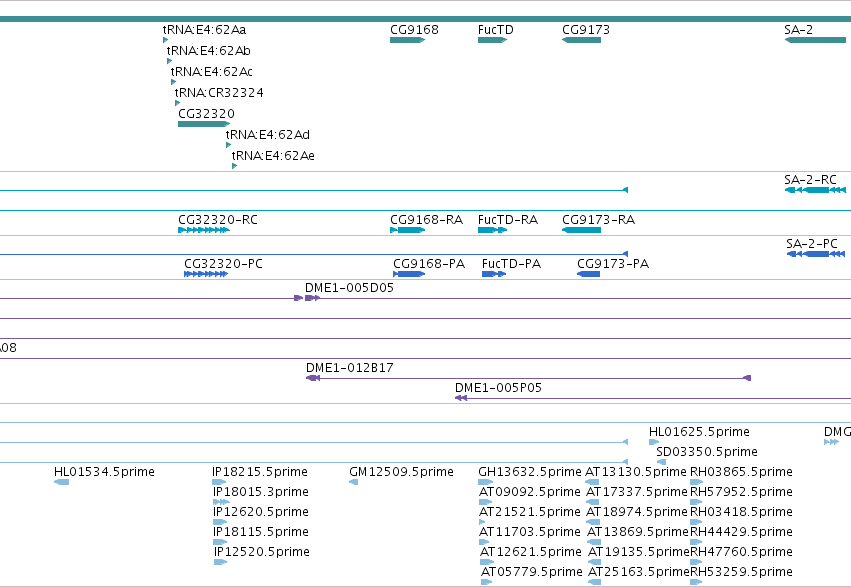Click the RH53259.5prime EST label
The width and height of the screenshot is (851, 587).
point(741,573)
